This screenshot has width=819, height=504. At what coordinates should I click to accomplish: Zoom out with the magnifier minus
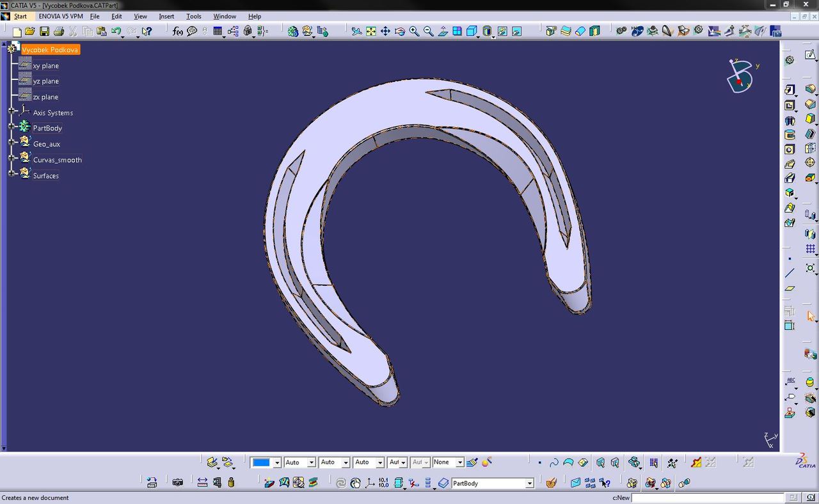(429, 31)
